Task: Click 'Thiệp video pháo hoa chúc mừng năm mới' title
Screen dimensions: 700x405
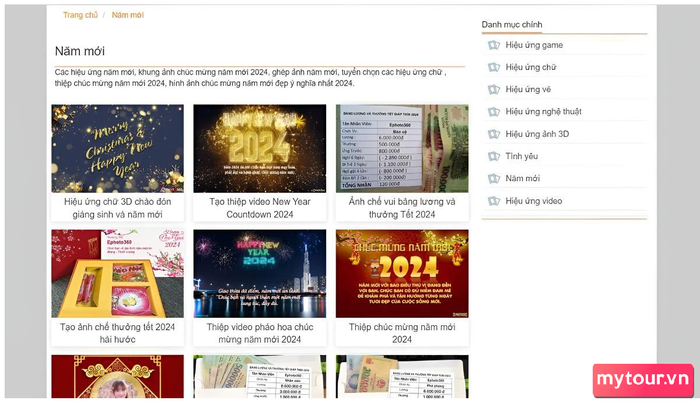Action: click(260, 333)
